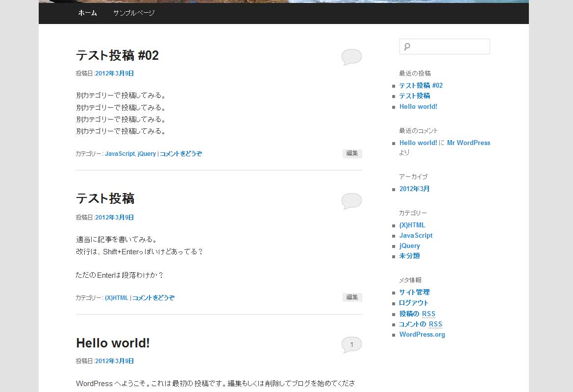This screenshot has width=573, height=392.
Task: Open JavaScript in sidebar categories
Action: (x=416, y=236)
